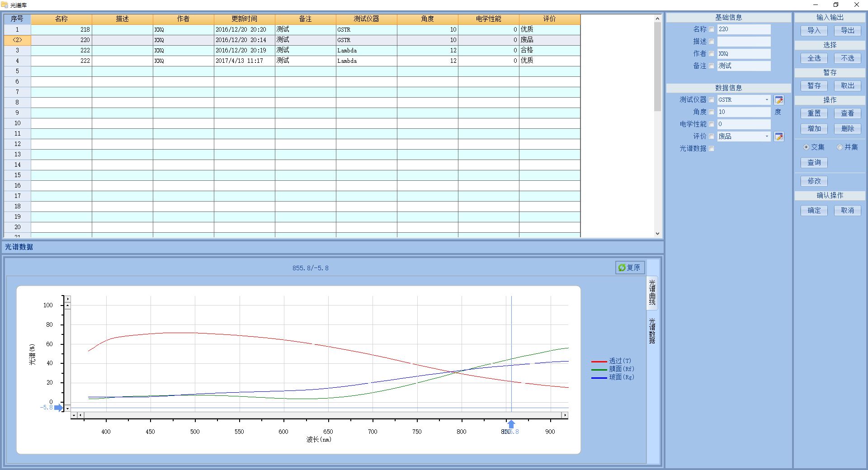
Task: Click the 复原 restore chart button
Action: 630,268
